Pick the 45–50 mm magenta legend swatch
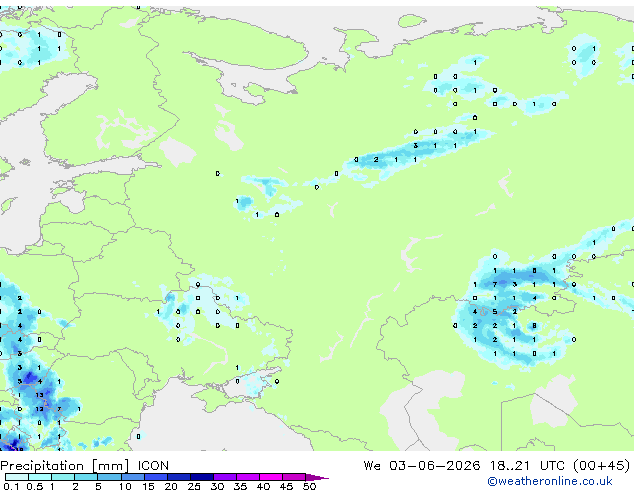Image resolution: width=634 pixels, height=490 pixels. pos(294,477)
